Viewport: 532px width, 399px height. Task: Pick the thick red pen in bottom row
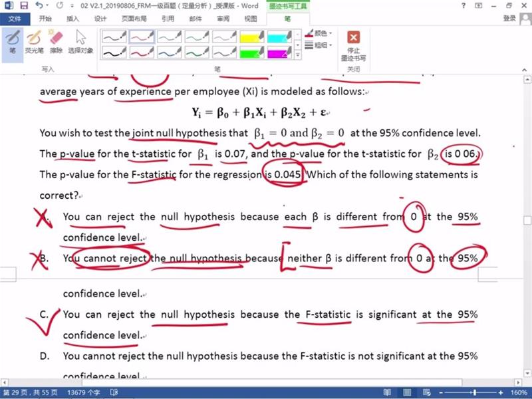tap(142, 53)
